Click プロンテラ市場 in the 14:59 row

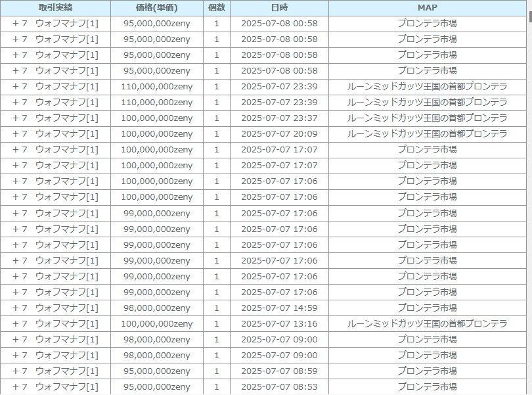427,308
